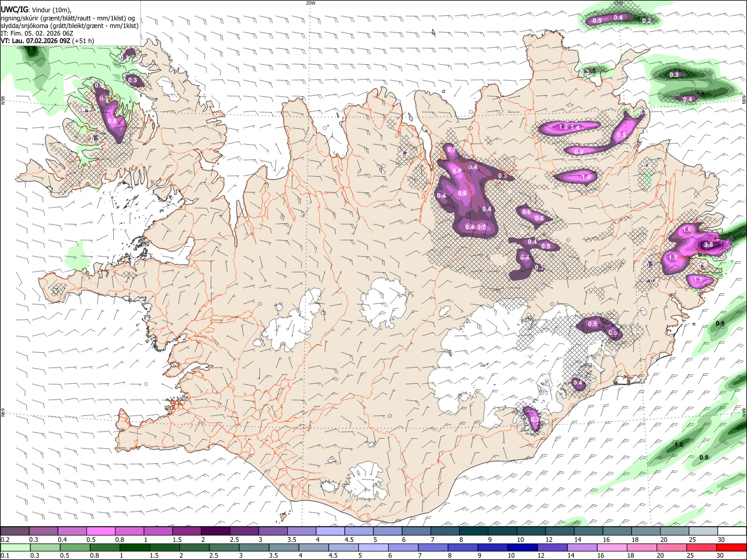This screenshot has height=560, width=747.
Task: Click the rain-scale swatch between 3 and 3.5
Action: click(x=253, y=547)
